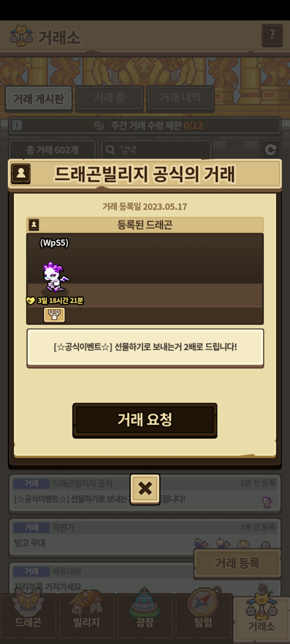Viewport: 290px width, 644px height.
Task: Open the 거래 내역 tab
Action: 180,98
